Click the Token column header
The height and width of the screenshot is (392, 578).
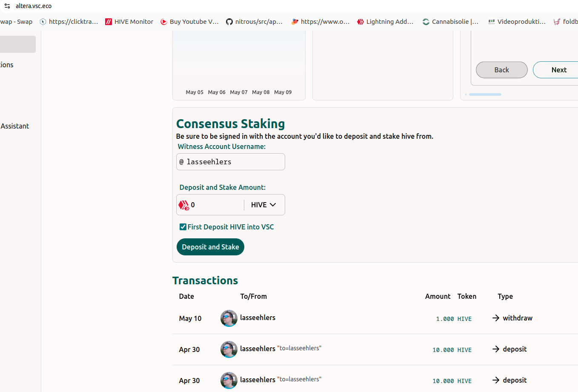point(467,296)
